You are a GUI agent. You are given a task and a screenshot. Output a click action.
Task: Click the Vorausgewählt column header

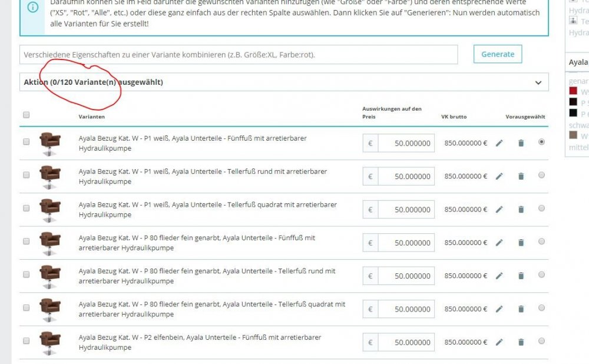click(x=525, y=117)
